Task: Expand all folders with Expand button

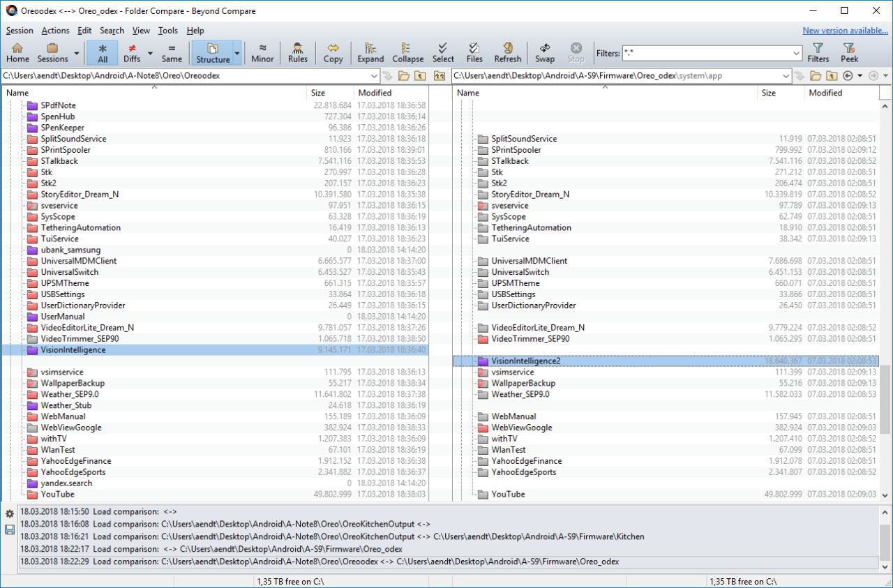Action: coord(370,53)
